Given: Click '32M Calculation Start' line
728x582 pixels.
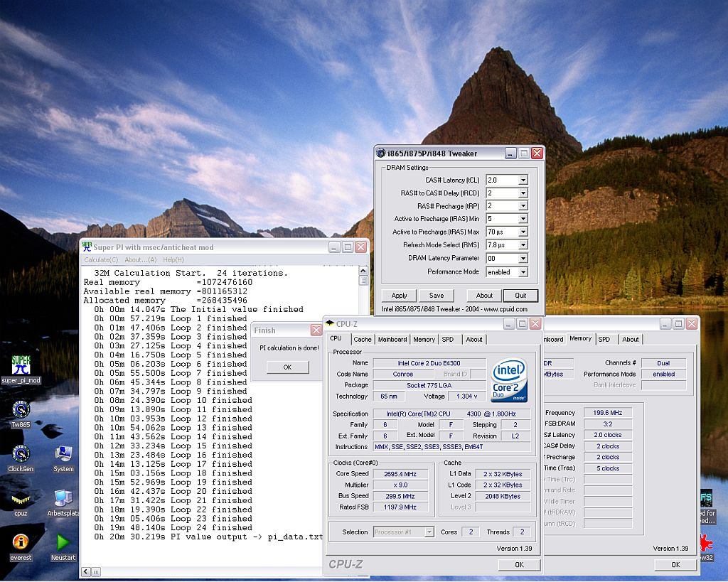Looking at the screenshot, I should (191, 273).
